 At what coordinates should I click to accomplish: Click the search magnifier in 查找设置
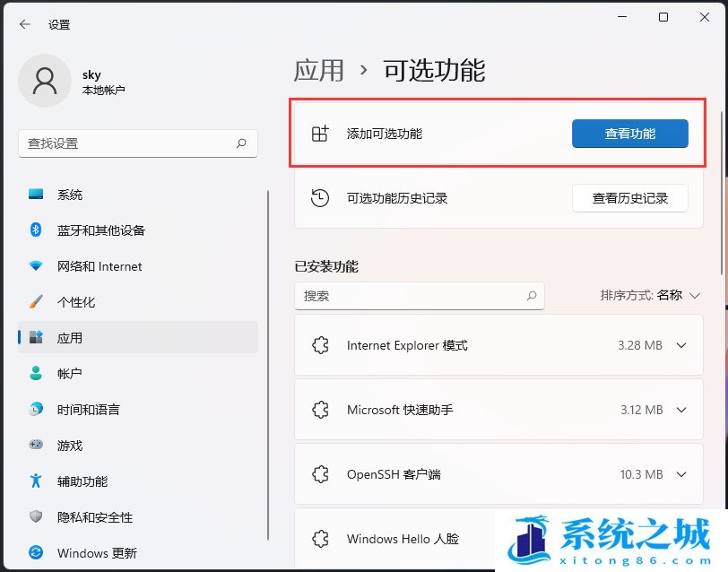pos(241,143)
